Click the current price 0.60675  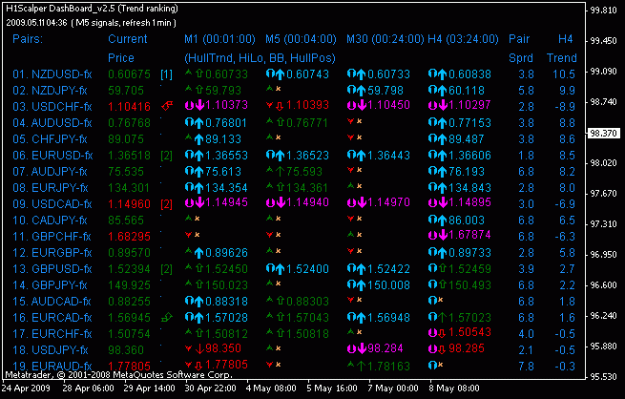pyautogui.click(x=130, y=74)
